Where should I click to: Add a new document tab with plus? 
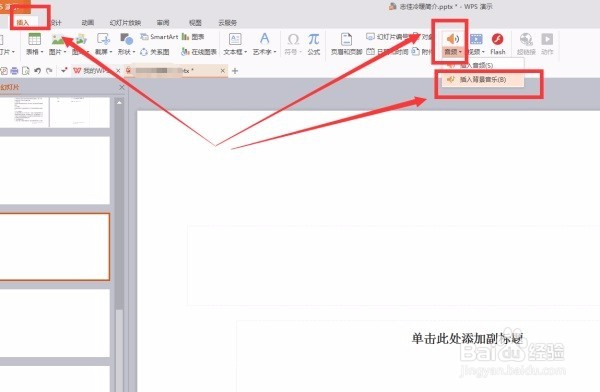click(235, 71)
